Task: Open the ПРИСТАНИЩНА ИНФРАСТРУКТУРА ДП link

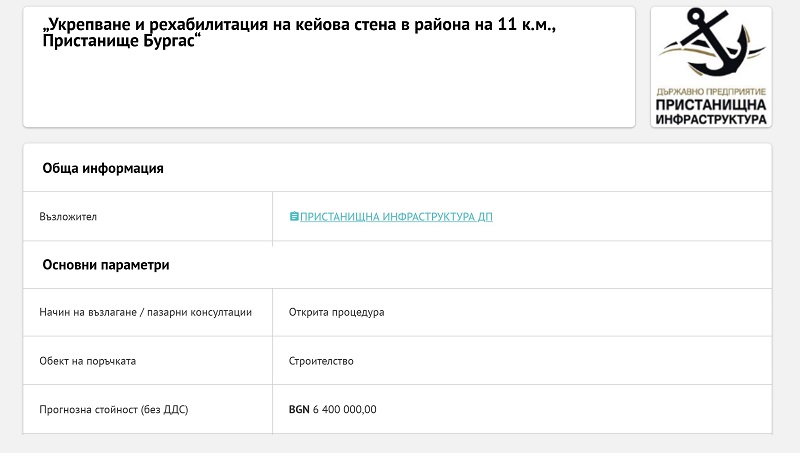Action: point(396,217)
